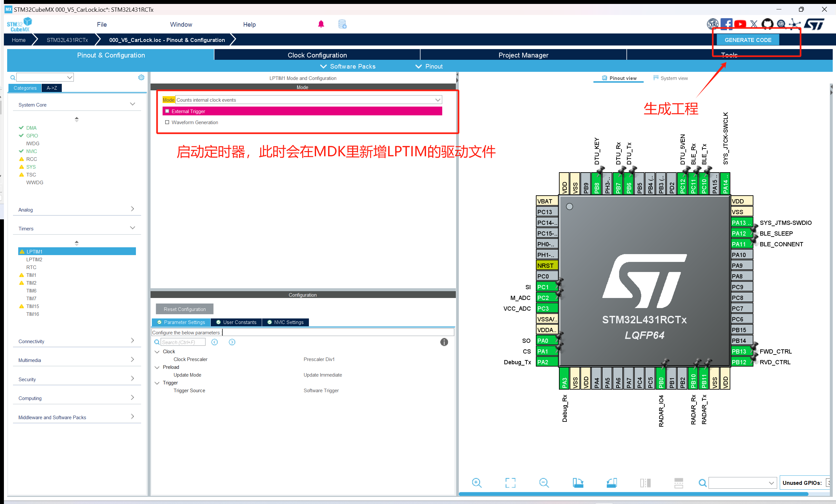Open the Pinout dropdown menu
Screen dimensions: 836x504
click(429, 66)
